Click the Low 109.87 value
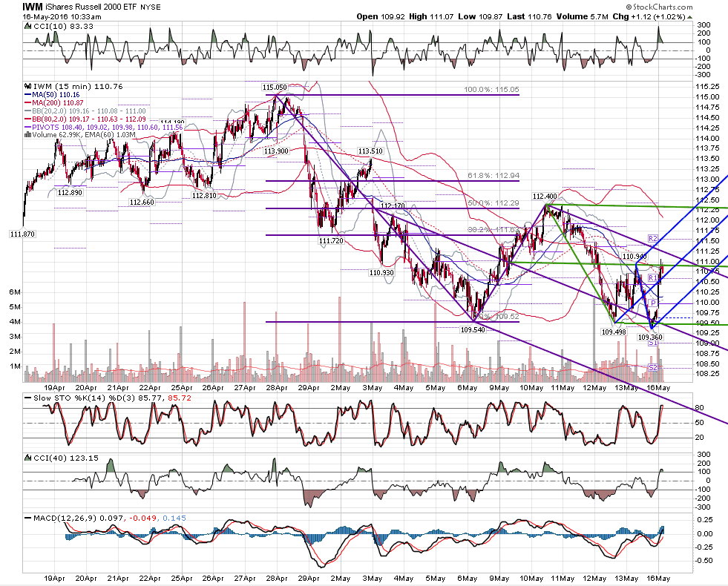Image resolution: width=728 pixels, height=586 pixels. coord(480,17)
